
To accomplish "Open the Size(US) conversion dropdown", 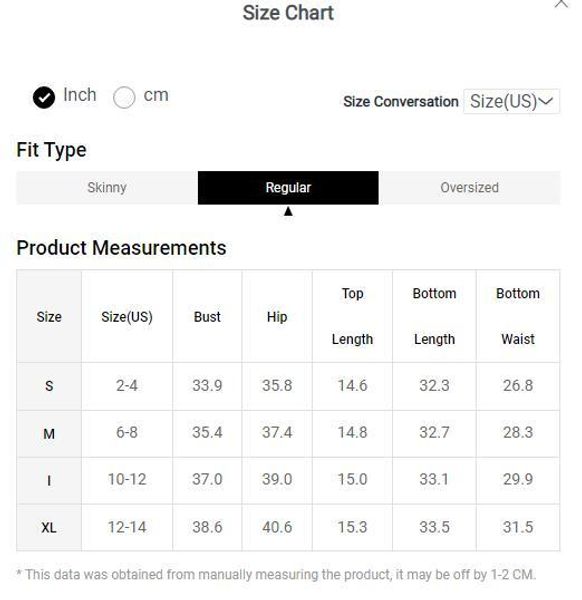I will [x=512, y=101].
